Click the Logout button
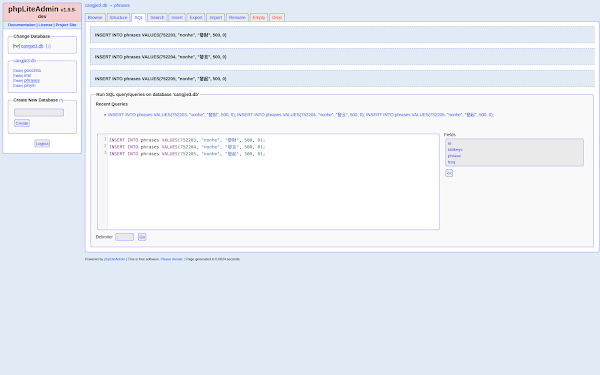The height and width of the screenshot is (375, 600). click(42, 143)
